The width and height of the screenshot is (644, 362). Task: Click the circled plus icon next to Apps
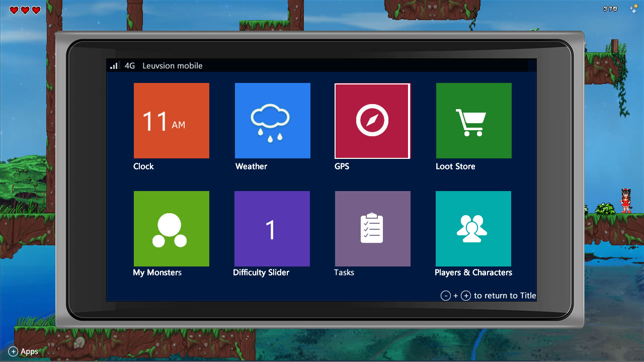click(13, 351)
